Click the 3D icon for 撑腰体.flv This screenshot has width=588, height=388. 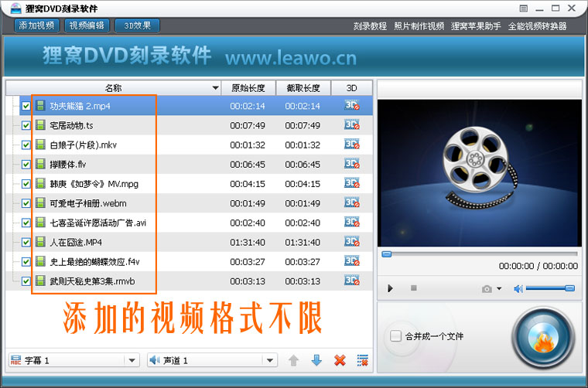point(352,164)
